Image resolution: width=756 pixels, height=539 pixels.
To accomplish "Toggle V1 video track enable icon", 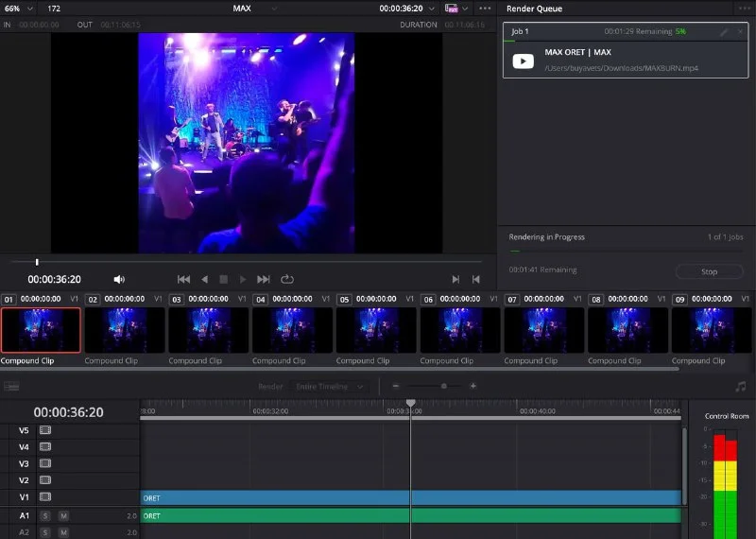I will point(45,496).
